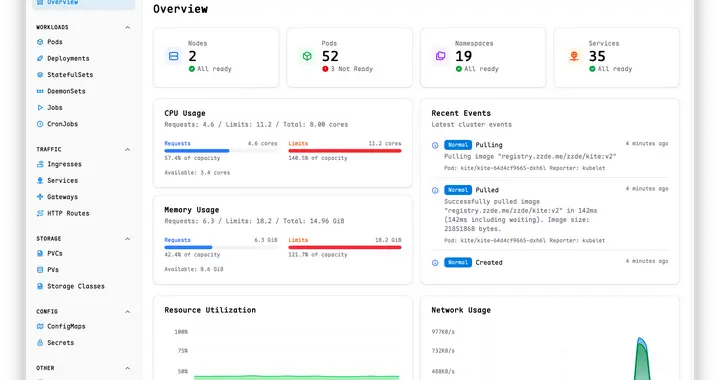Screen dimensions: 720x380
Task: Click the Services card orange icon
Action: coord(574,56)
